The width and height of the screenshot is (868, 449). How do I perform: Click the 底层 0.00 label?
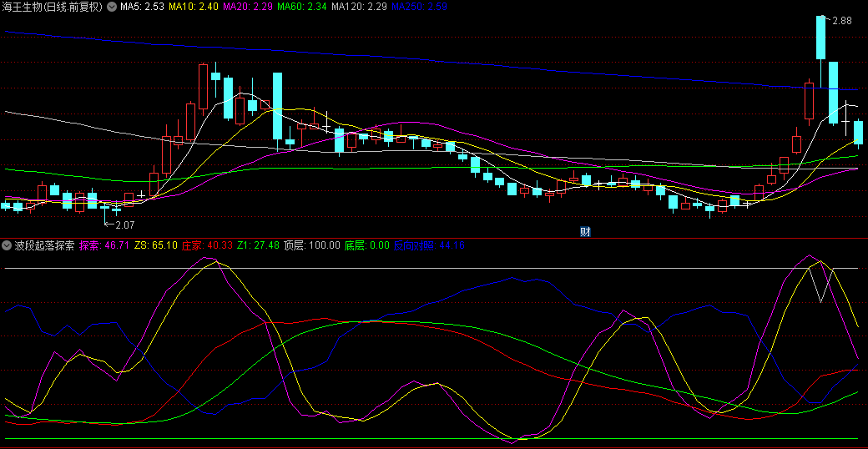tap(366, 245)
